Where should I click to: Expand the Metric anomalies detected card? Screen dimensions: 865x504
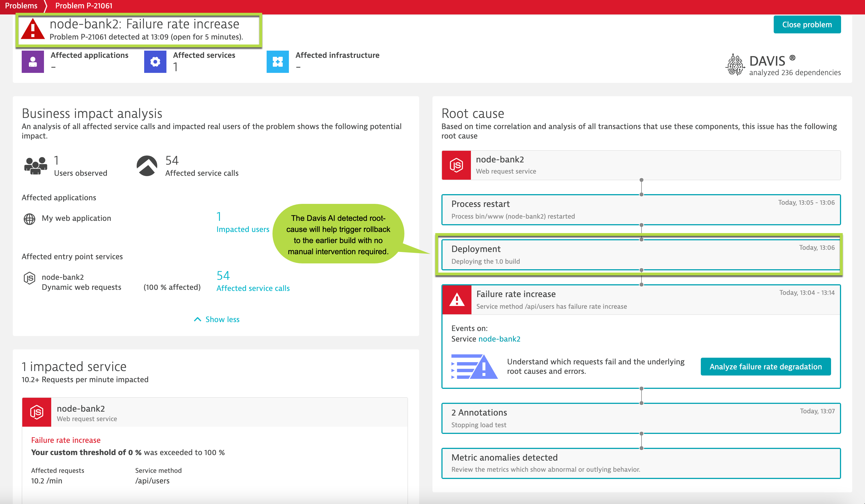(641, 463)
